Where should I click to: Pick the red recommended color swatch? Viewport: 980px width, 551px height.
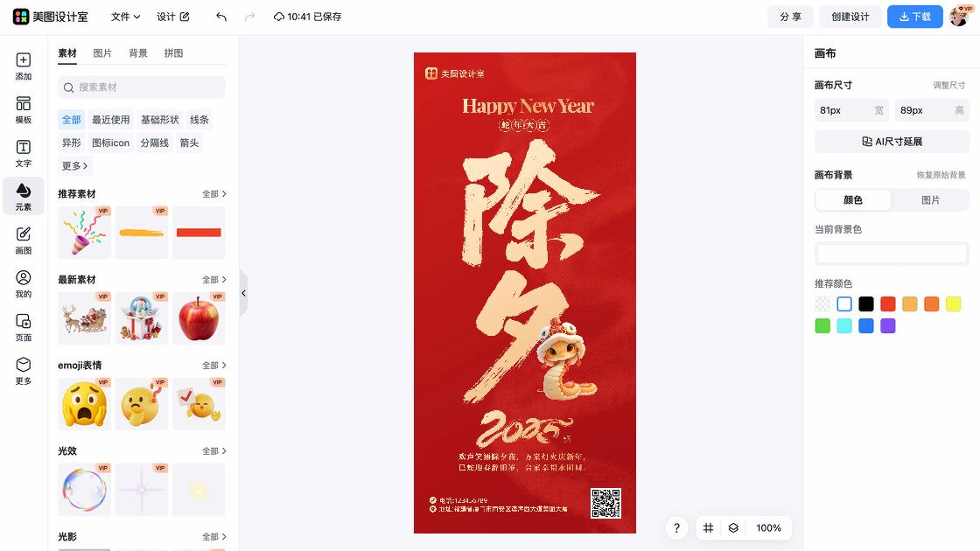pyautogui.click(x=887, y=304)
